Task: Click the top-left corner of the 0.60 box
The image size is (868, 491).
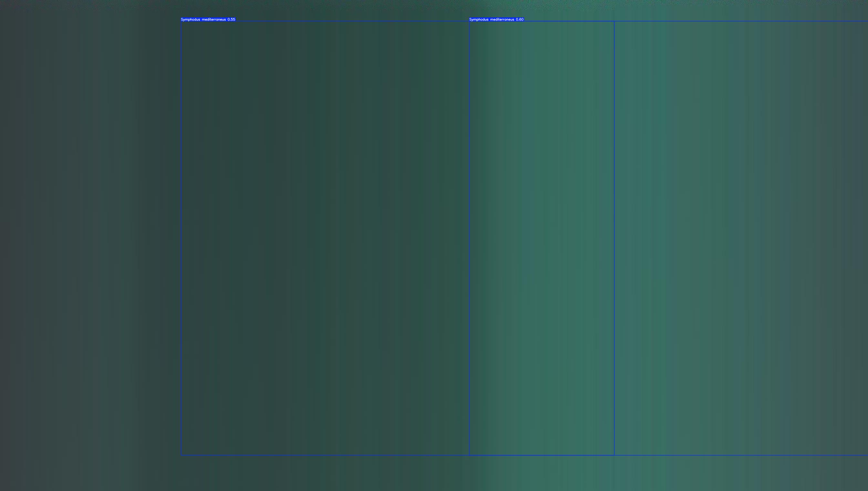Action: coord(469,21)
